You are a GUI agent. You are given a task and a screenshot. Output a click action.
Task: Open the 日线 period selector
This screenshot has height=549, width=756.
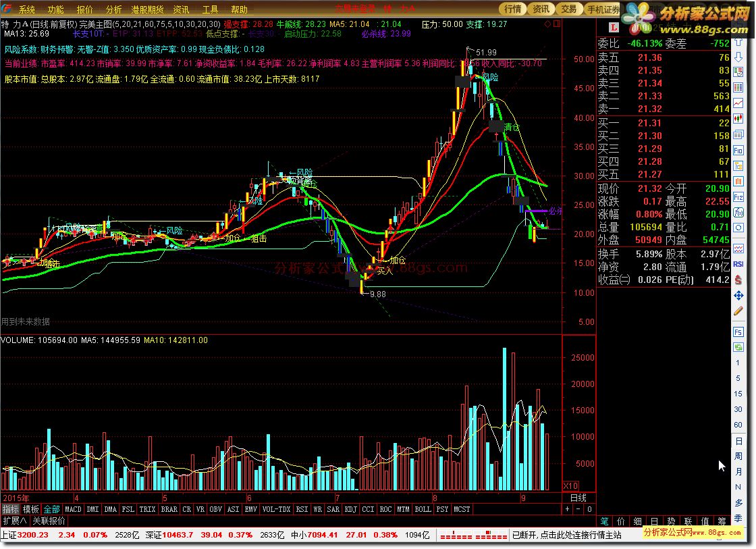coord(578,498)
